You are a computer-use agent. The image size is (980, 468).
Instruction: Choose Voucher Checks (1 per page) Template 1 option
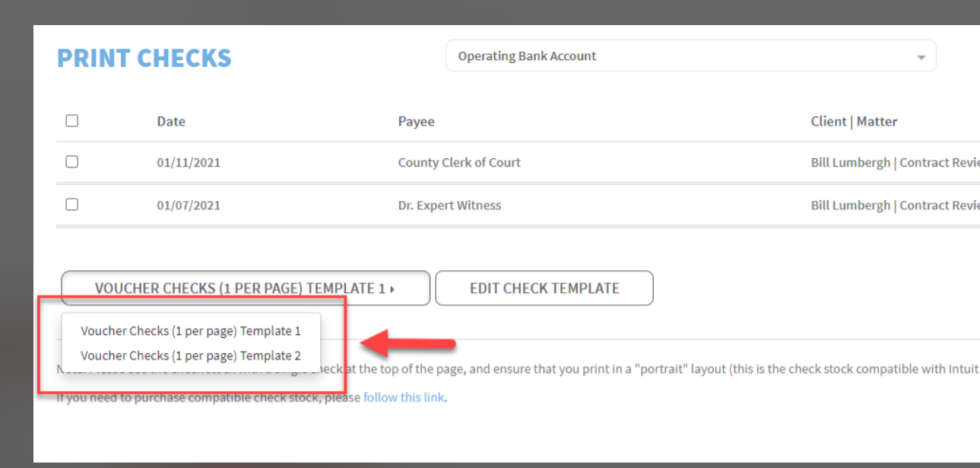191,331
